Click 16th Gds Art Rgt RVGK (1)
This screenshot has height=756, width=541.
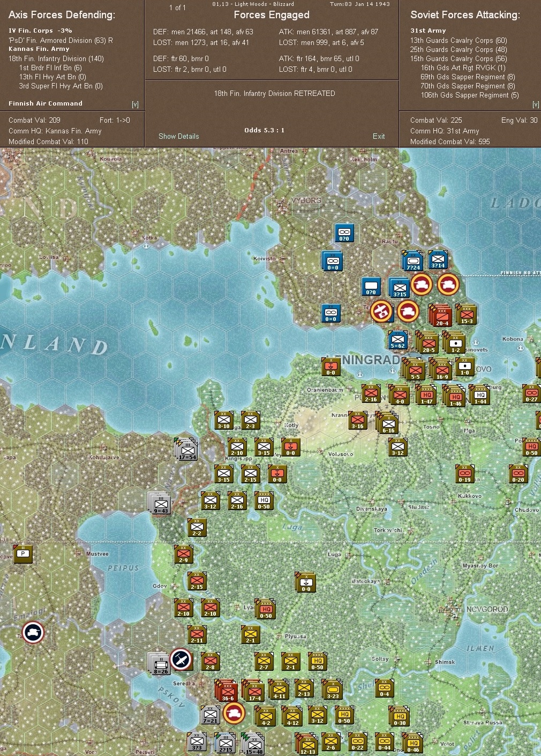click(463, 68)
